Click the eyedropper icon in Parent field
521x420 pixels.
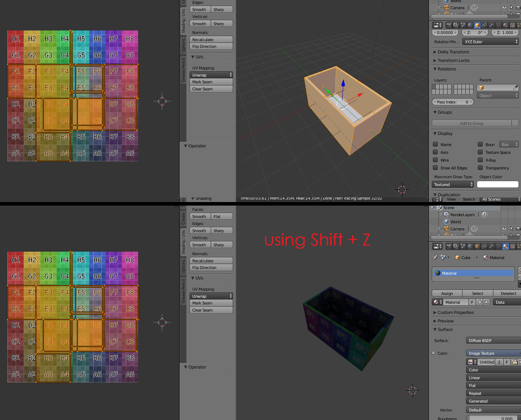[515, 88]
